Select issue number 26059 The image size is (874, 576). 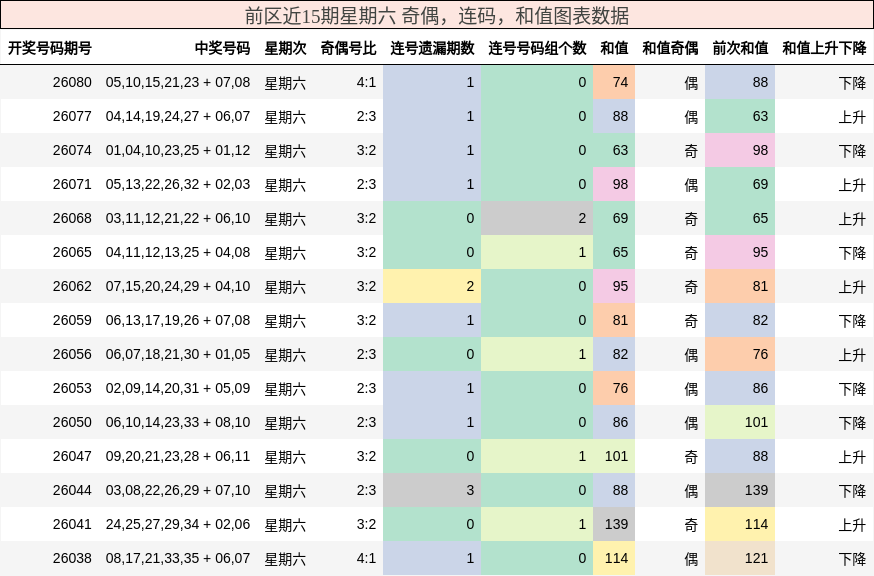click(72, 321)
